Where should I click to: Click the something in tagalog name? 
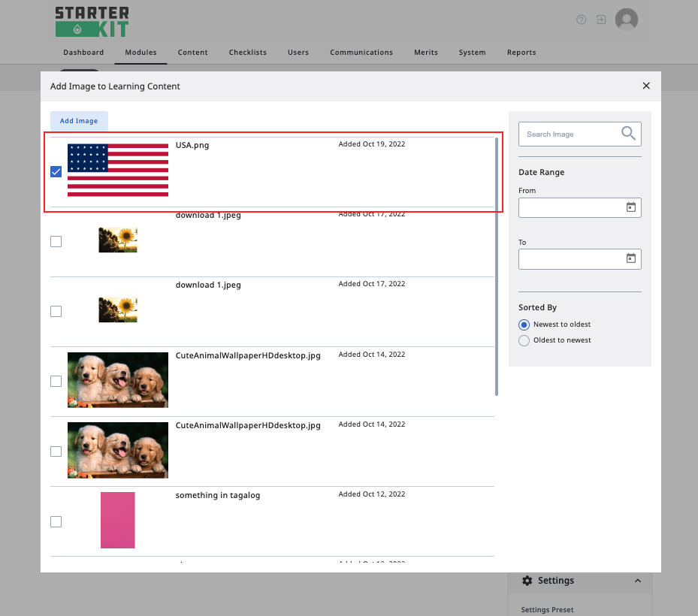(218, 495)
